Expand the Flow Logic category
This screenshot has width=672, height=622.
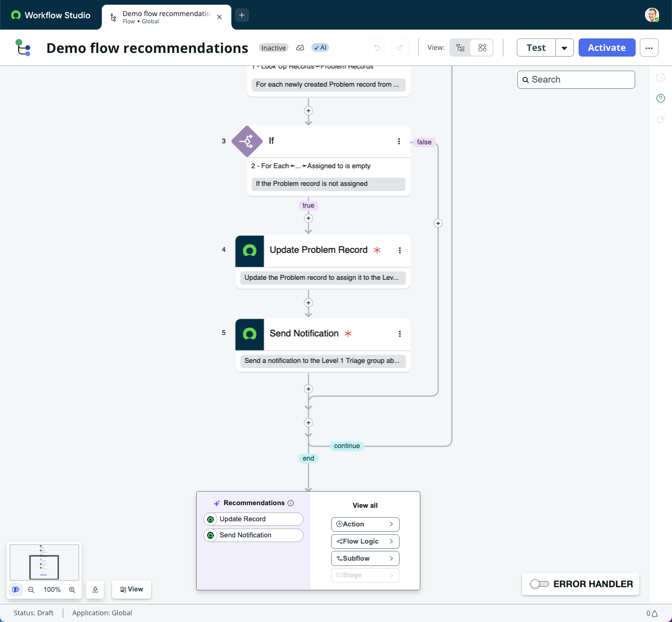tap(365, 542)
